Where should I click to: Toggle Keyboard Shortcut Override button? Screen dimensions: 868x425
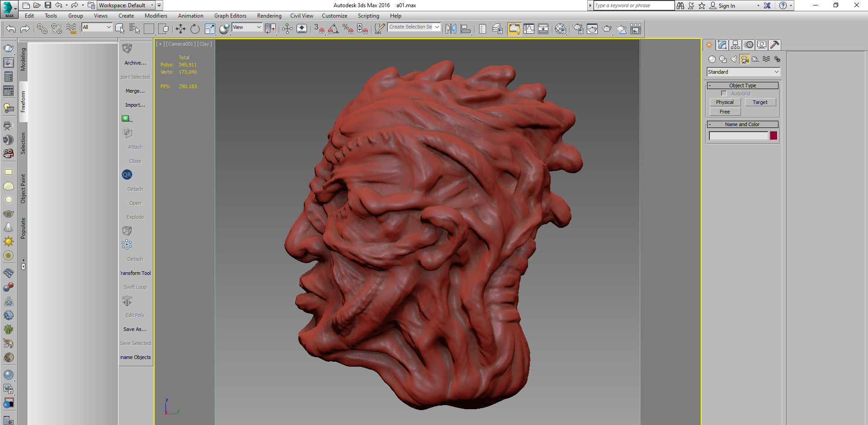point(302,29)
